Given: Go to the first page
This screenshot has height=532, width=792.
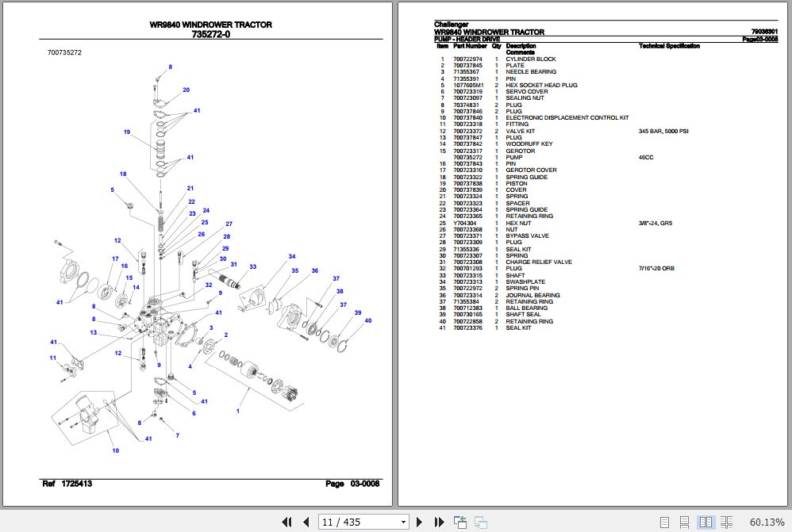Looking at the screenshot, I should (287, 522).
